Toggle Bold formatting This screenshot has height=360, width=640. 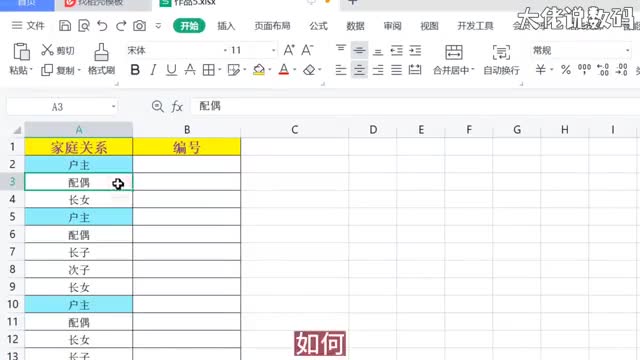tap(135, 70)
